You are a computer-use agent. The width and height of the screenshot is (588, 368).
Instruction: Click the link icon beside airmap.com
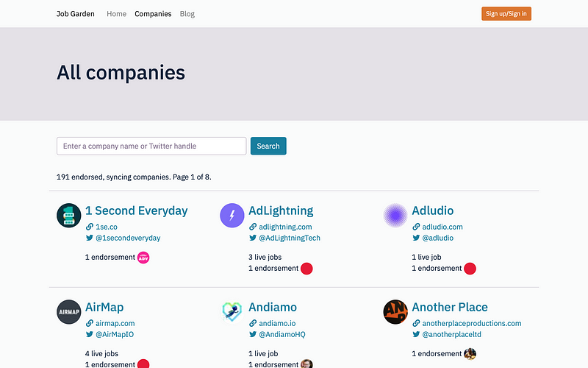tap(89, 323)
